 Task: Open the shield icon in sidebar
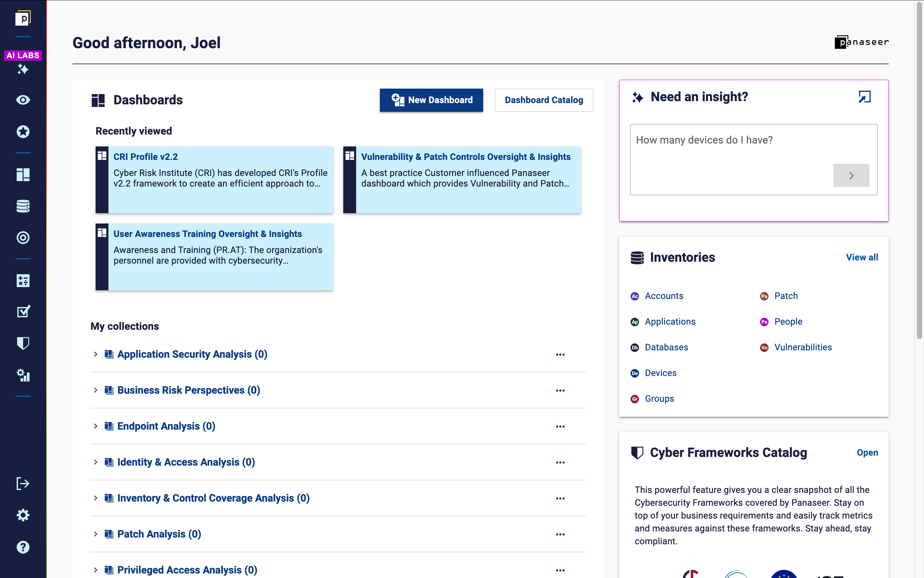(x=23, y=343)
